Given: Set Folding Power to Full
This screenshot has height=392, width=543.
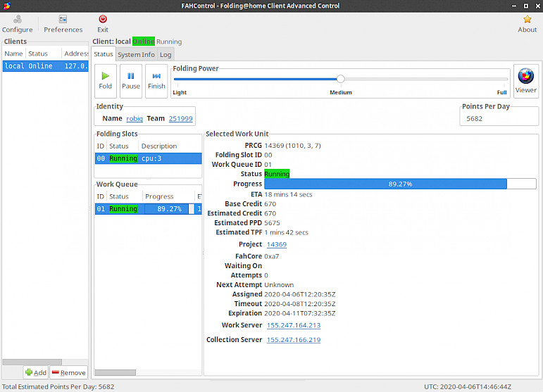Looking at the screenshot, I should 501,92.
